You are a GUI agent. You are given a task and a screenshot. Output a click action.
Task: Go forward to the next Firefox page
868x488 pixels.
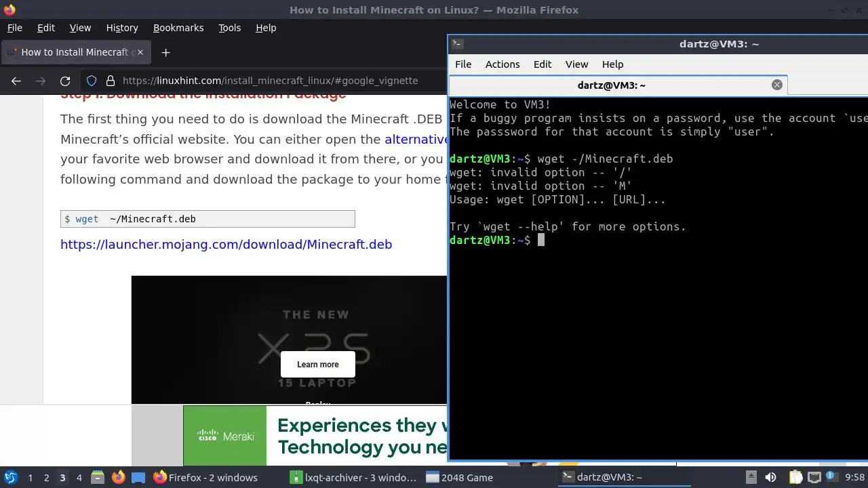[x=41, y=81]
